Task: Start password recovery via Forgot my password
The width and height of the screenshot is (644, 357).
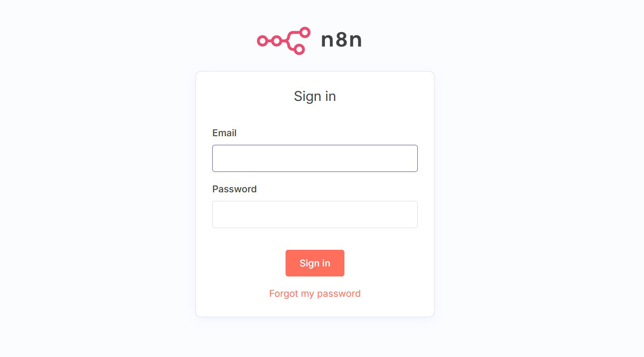Action: 315,294
